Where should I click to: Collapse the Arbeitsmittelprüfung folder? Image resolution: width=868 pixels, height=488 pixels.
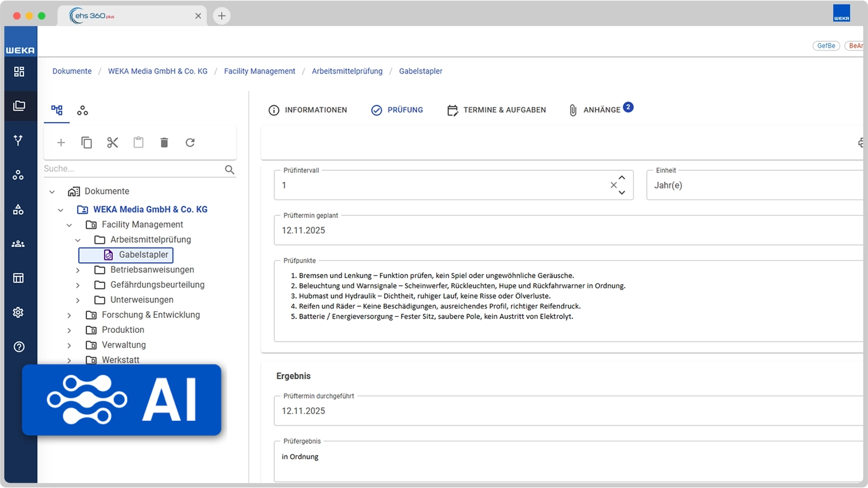pyautogui.click(x=78, y=240)
